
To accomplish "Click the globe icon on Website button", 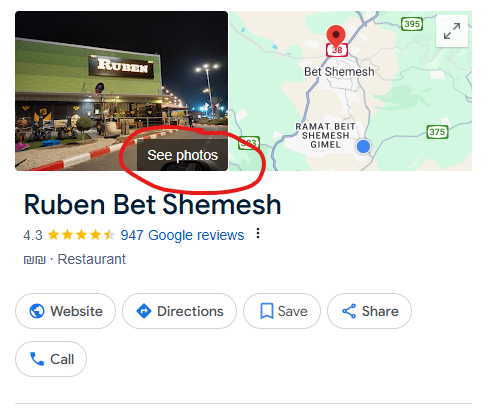I will [x=37, y=311].
